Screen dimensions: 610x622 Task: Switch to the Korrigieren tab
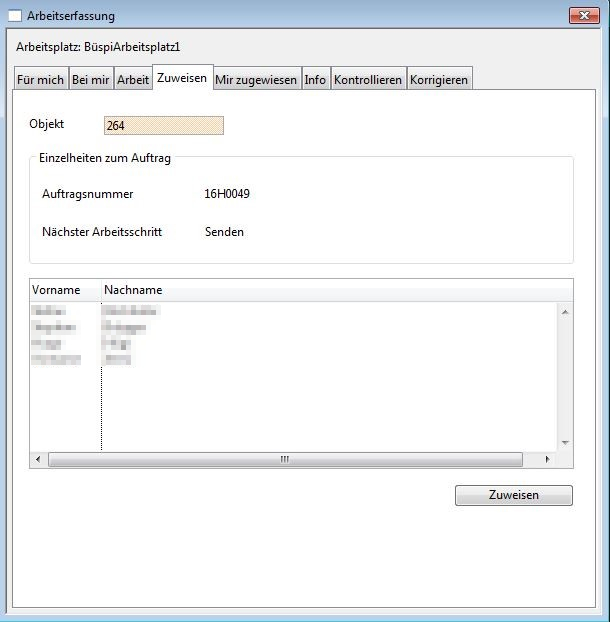tap(438, 80)
